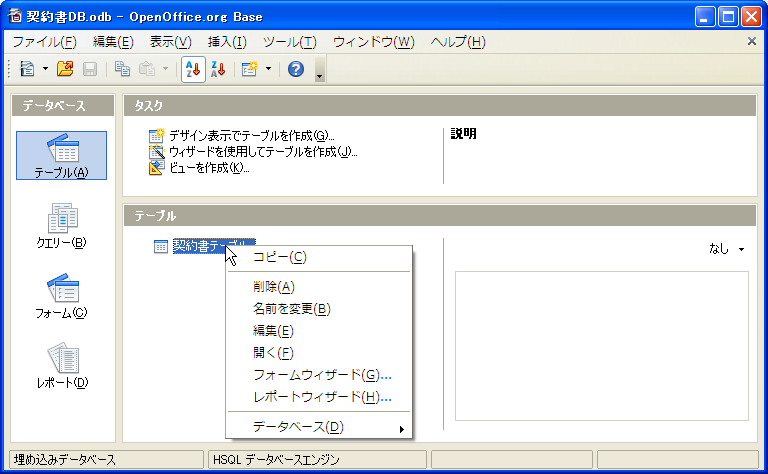
Task: Click the New Form toolbar icon
Action: click(249, 69)
